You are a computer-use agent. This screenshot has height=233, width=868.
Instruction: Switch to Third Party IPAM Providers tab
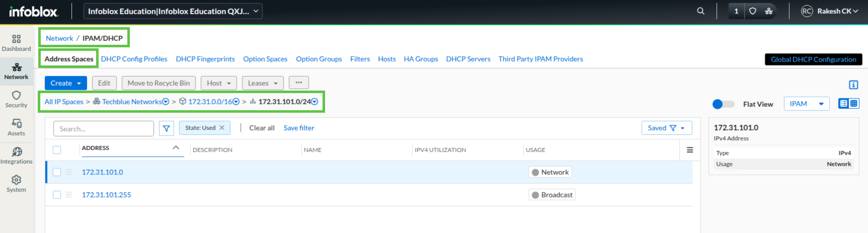(x=540, y=59)
